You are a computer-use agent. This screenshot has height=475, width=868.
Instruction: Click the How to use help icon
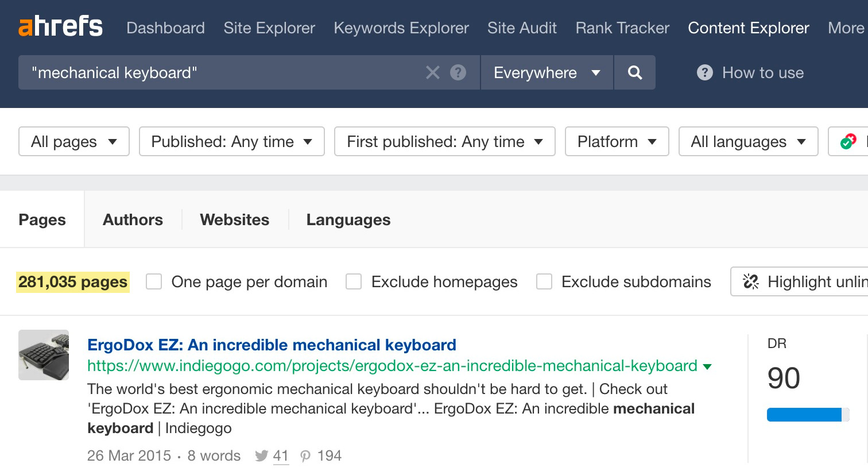click(x=704, y=72)
